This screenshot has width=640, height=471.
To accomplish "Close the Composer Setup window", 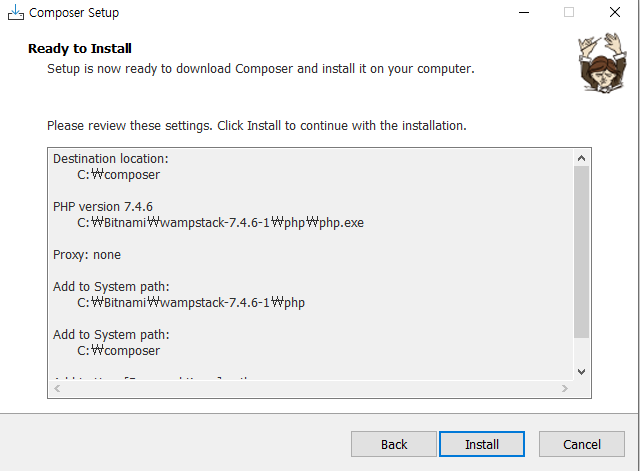I will (615, 13).
